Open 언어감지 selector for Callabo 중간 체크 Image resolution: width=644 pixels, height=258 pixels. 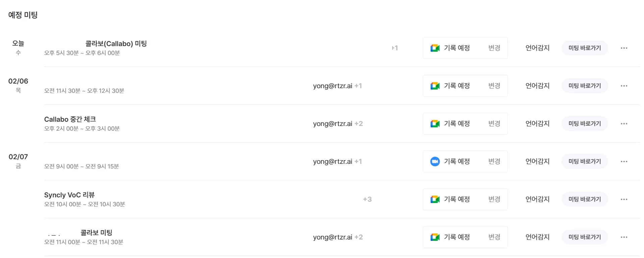tap(537, 124)
